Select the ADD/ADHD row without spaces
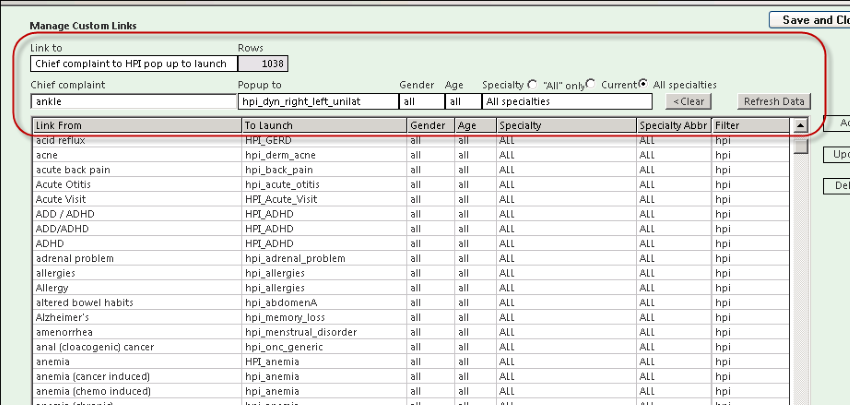 411,229
